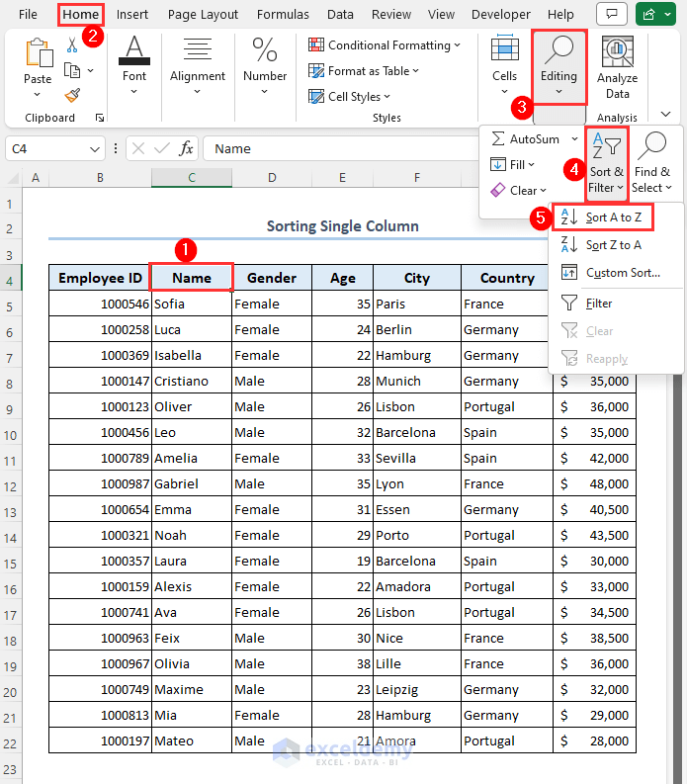687x784 pixels.
Task: Click the Cut scissors icon
Action: 72,45
